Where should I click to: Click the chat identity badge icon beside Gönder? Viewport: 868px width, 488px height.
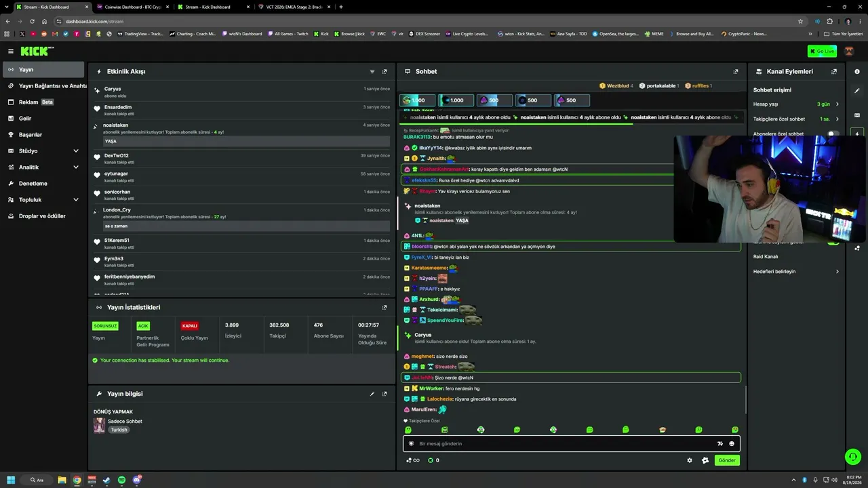tap(705, 460)
